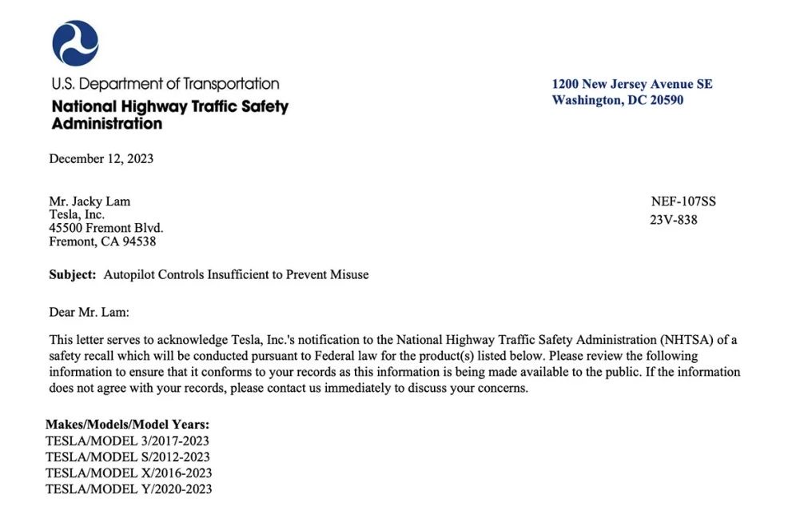
Task: Click the 45500 Fremont Blvd. address line
Action: 106,228
